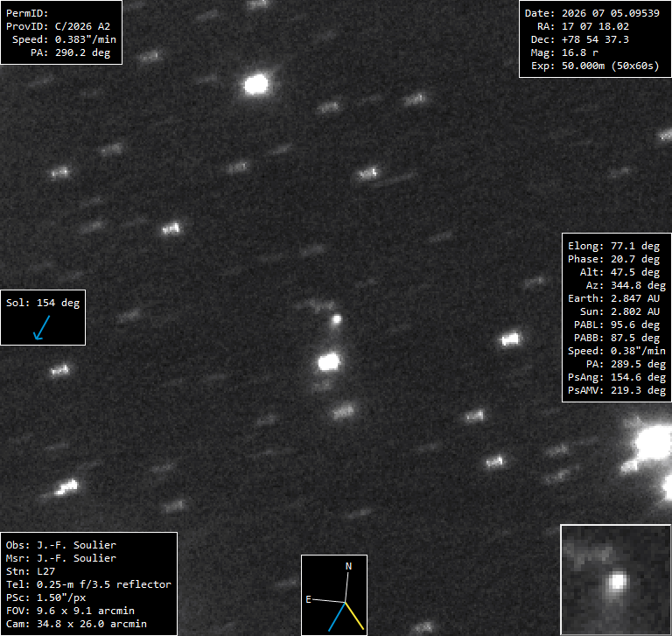Image resolution: width=672 pixels, height=636 pixels.
Task: Click the 'FOV: 9.6 x 9.1 arcmin' line
Action: [70, 612]
